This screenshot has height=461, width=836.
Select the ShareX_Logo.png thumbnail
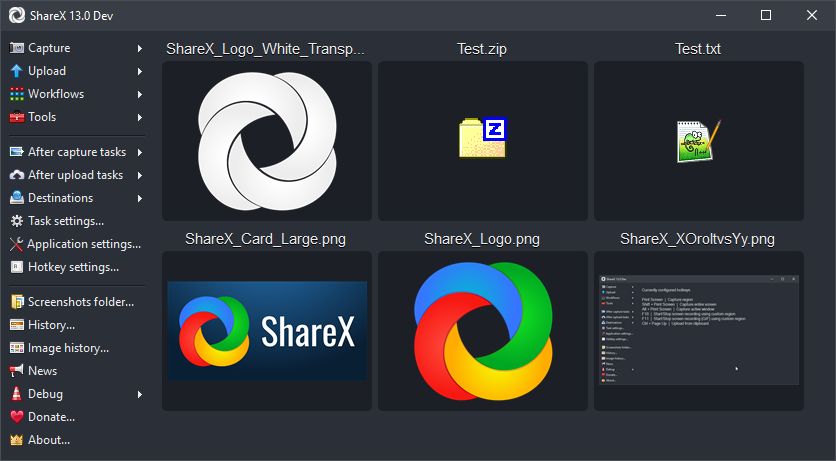pyautogui.click(x=482, y=330)
